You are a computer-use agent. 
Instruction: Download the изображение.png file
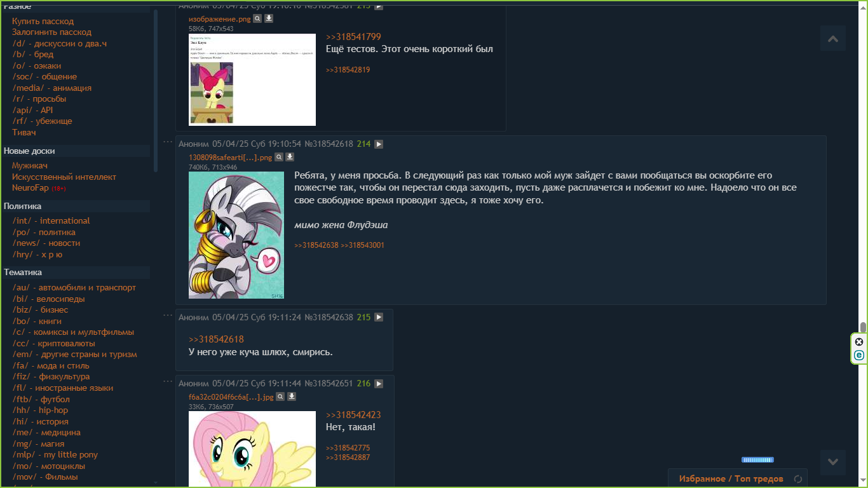pos(269,19)
